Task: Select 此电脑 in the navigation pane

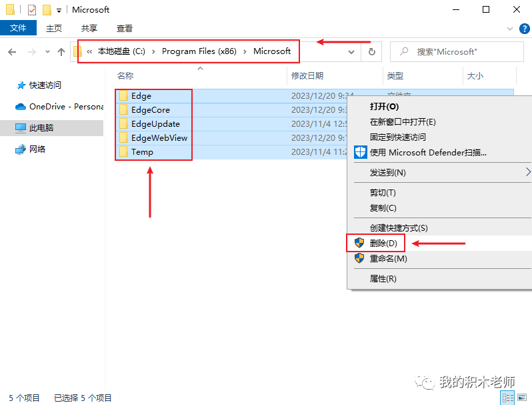Action: [x=41, y=127]
